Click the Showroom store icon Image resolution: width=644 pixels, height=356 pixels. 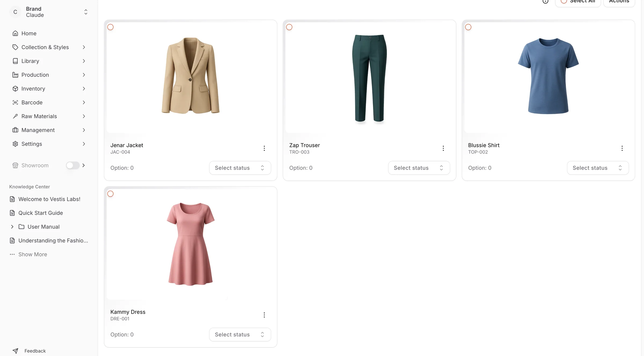pyautogui.click(x=15, y=165)
